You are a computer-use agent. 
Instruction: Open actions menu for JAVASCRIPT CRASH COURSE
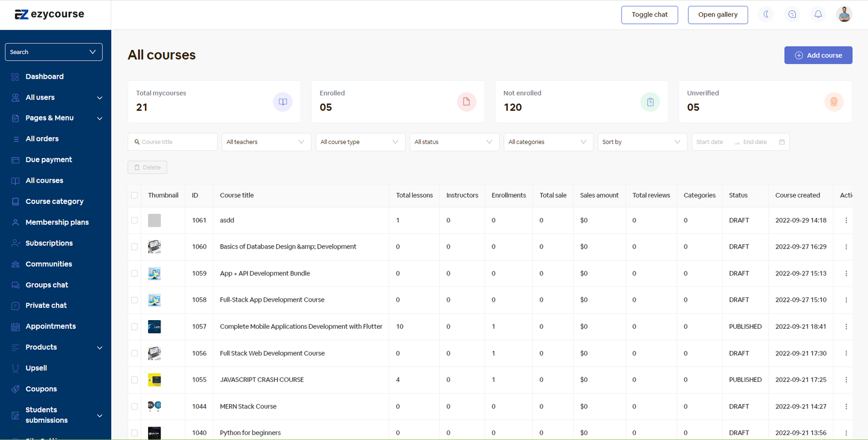[x=846, y=380]
